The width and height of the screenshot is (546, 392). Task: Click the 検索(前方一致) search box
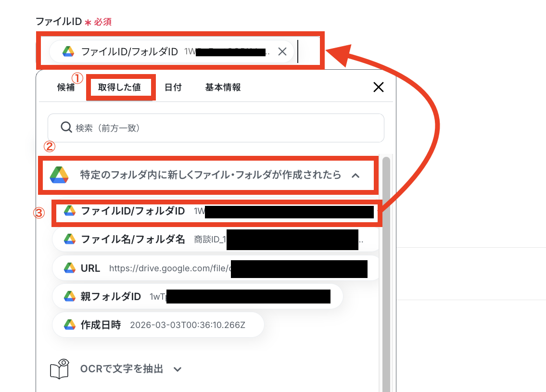pos(216,128)
